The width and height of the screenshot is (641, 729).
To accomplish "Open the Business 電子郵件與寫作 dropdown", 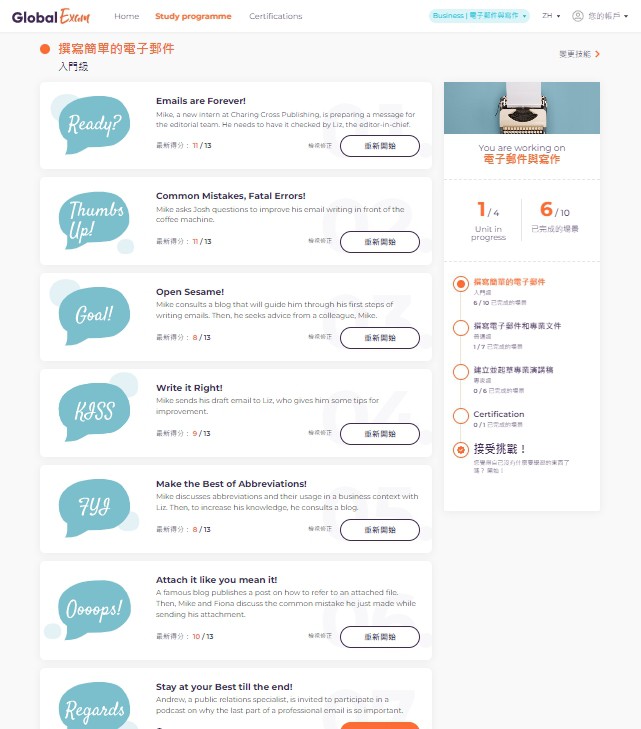I will pyautogui.click(x=479, y=16).
